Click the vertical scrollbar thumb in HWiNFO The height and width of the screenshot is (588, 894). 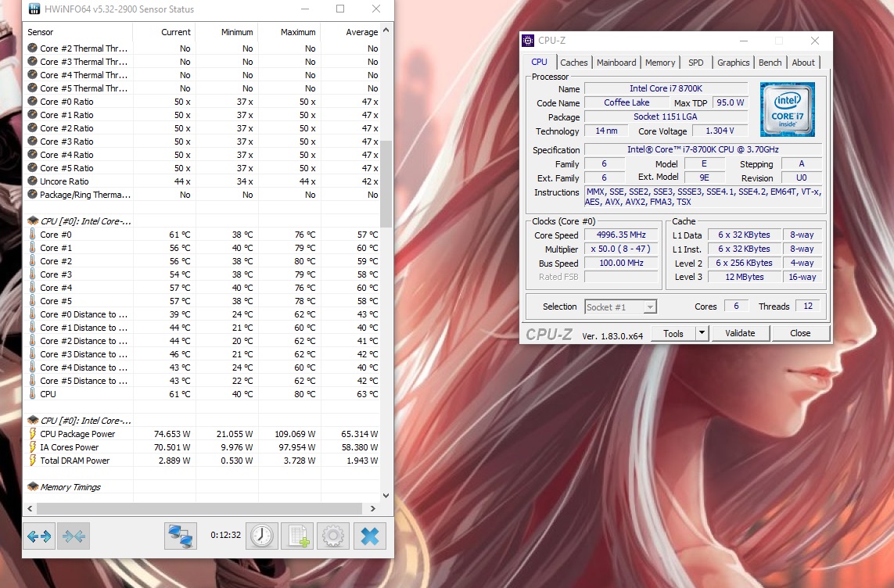point(386,184)
